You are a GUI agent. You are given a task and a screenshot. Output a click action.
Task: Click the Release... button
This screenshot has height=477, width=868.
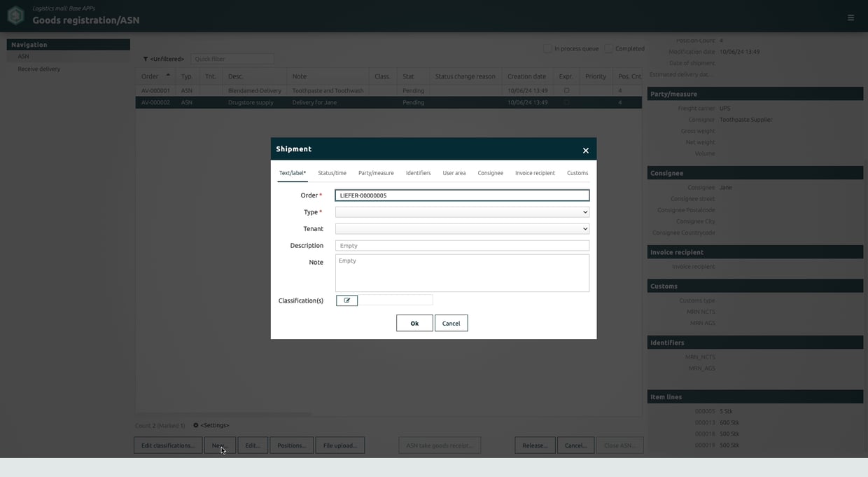click(535, 445)
